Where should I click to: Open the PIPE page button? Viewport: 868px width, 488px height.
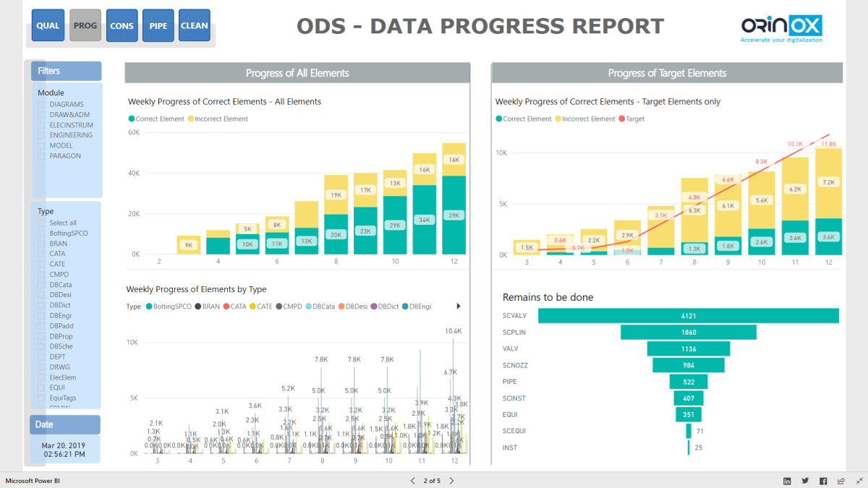coord(158,25)
